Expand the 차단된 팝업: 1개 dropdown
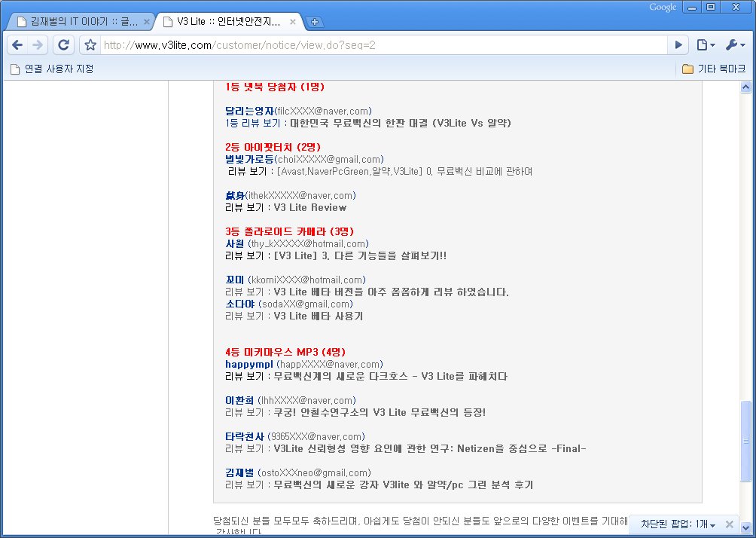756x538 pixels. (678, 524)
